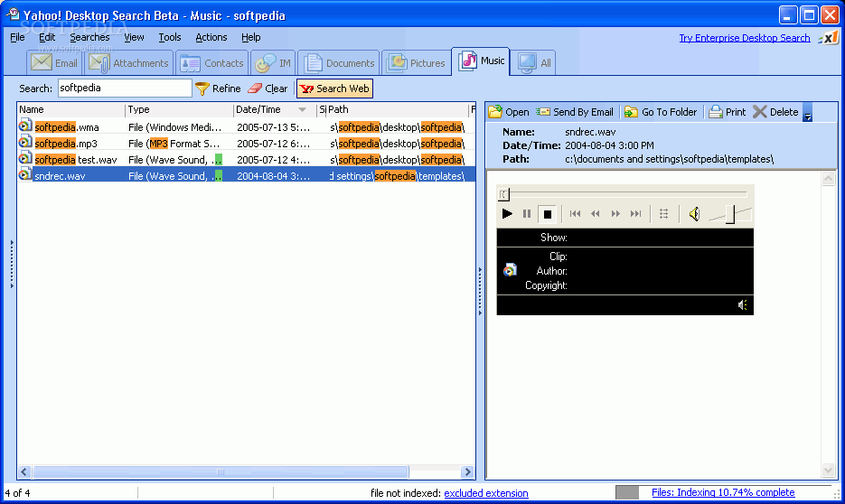Viewport: 845px width, 504px height.
Task: Select the softpedia test.wav result
Action: point(247,159)
